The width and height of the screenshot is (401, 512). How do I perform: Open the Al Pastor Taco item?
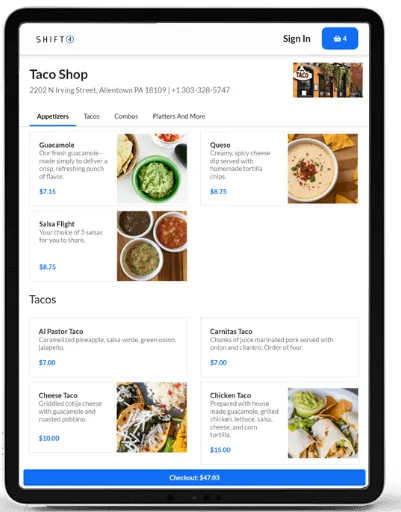click(108, 347)
